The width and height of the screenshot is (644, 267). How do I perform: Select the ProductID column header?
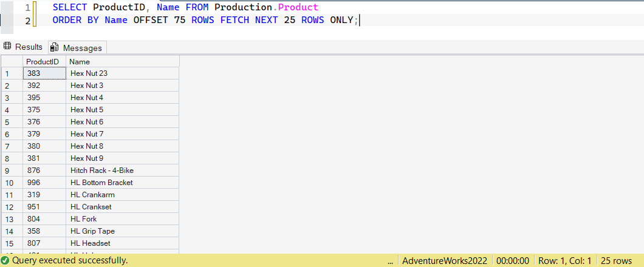44,61
